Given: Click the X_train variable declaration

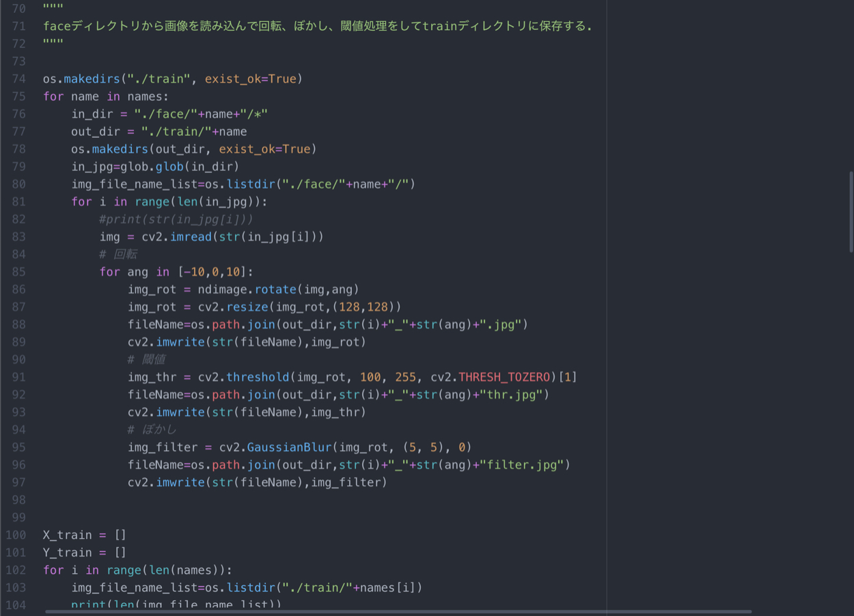Looking at the screenshot, I should coord(67,535).
